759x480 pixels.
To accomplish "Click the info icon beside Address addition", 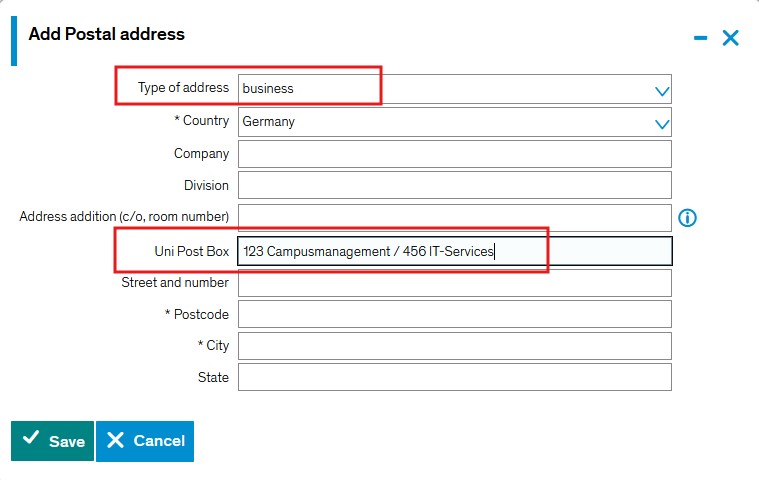I will coord(687,217).
